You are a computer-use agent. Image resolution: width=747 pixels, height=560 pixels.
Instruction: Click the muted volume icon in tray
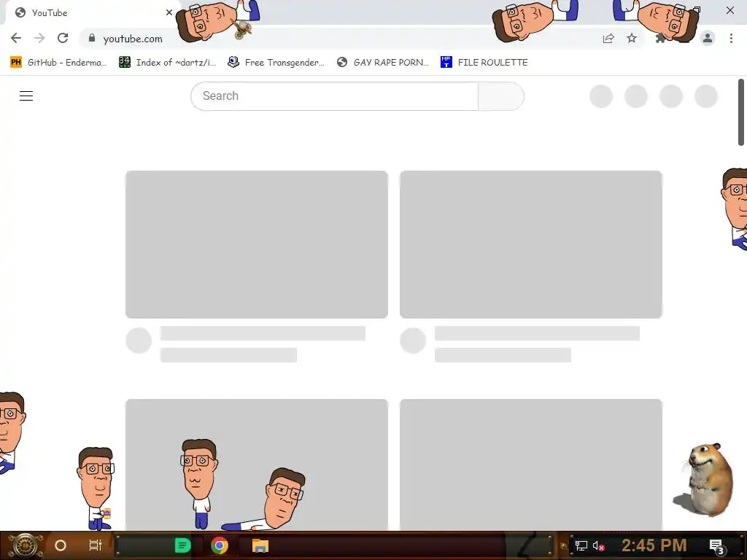(x=598, y=545)
